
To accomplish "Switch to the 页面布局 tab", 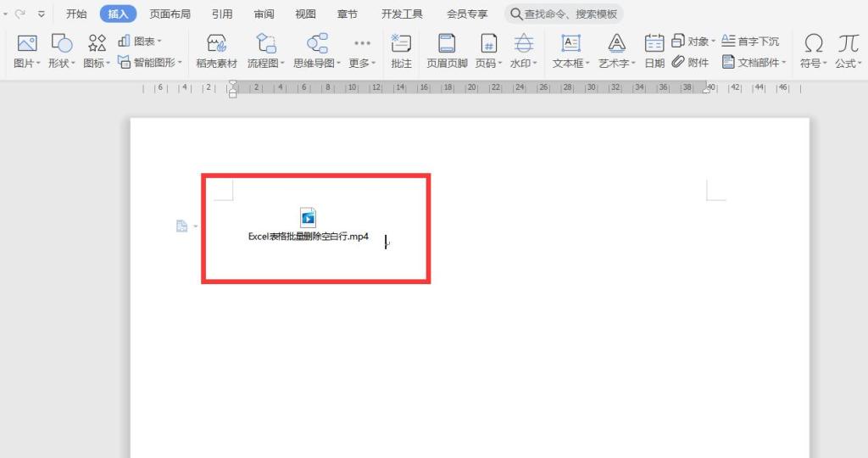I will [170, 14].
